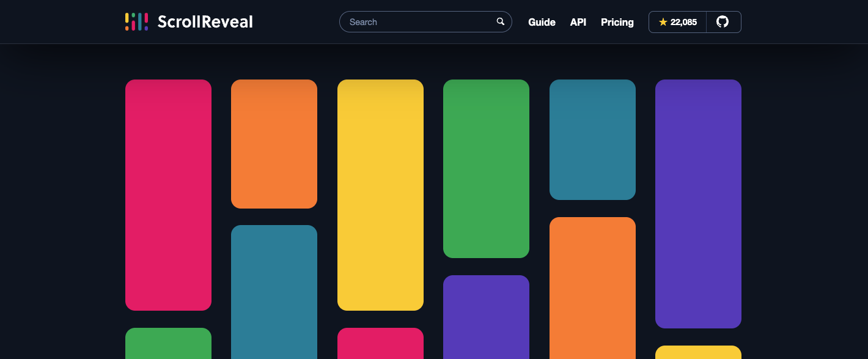Go to the API section
This screenshot has width=868, height=359.
pyautogui.click(x=578, y=22)
